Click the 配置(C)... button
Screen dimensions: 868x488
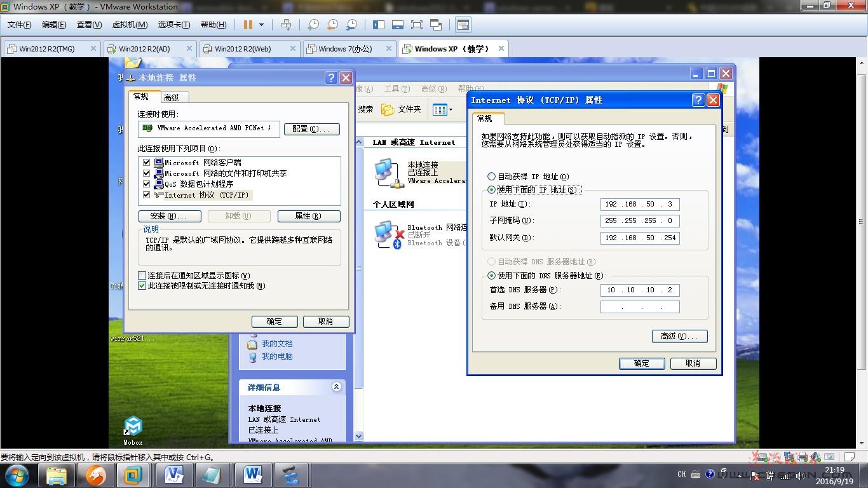[x=311, y=129]
